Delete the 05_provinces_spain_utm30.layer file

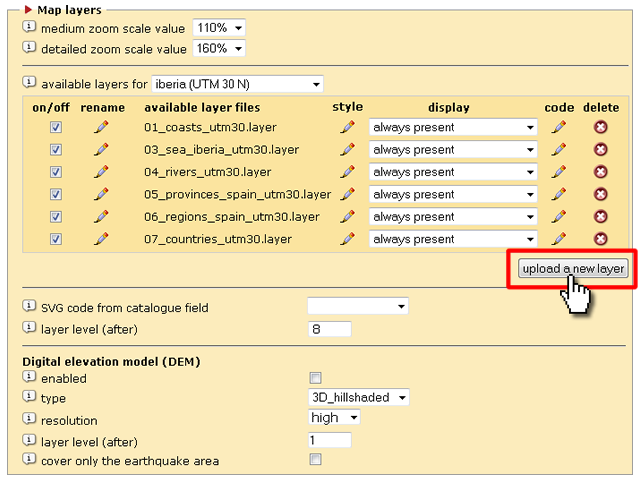click(x=600, y=194)
